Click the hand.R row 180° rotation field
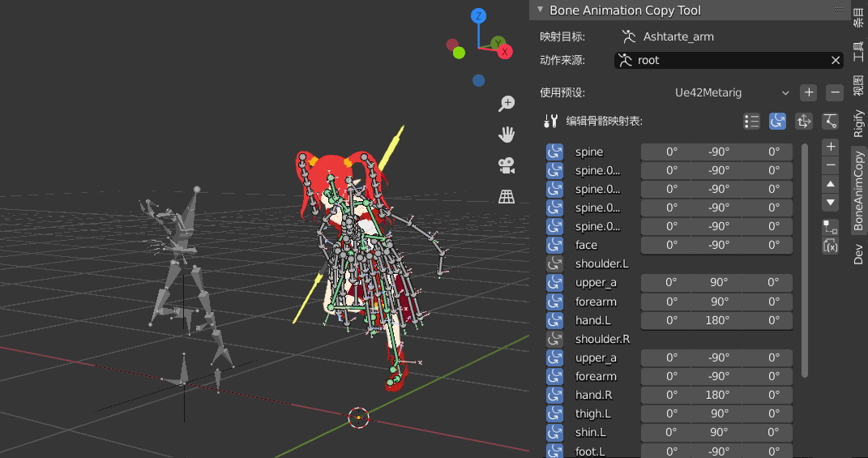This screenshot has width=868, height=458. pyautogui.click(x=718, y=396)
